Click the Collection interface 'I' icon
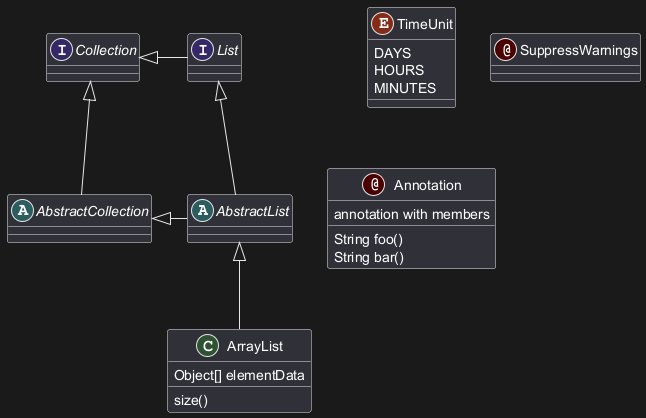 click(62, 49)
